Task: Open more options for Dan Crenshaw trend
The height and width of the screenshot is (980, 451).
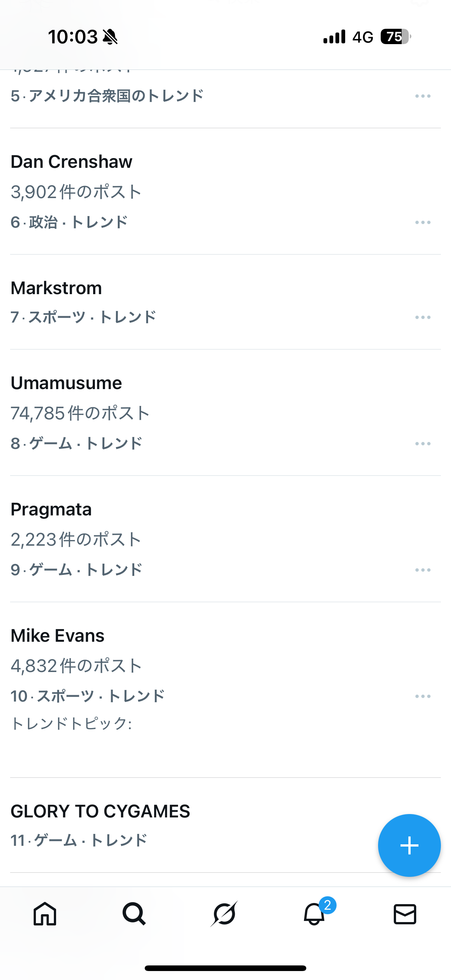Action: [423, 222]
